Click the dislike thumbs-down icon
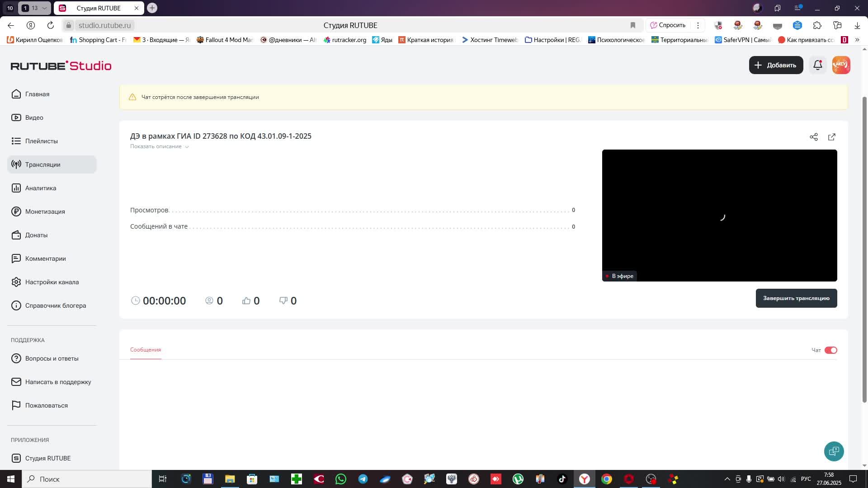The width and height of the screenshot is (868, 488). [x=283, y=300]
